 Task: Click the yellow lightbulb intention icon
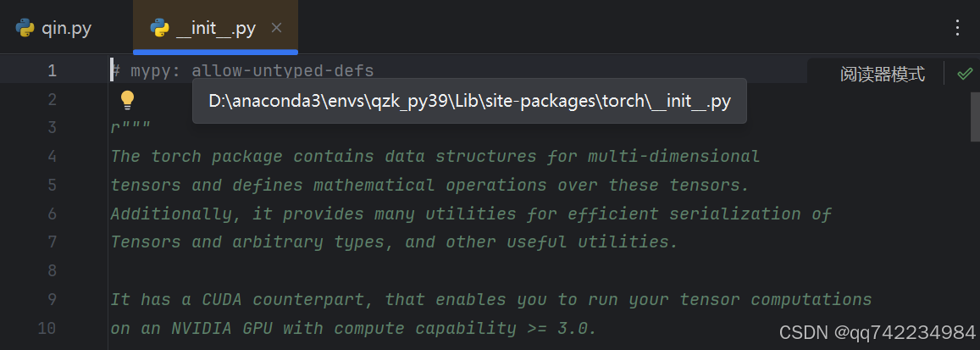tap(127, 100)
